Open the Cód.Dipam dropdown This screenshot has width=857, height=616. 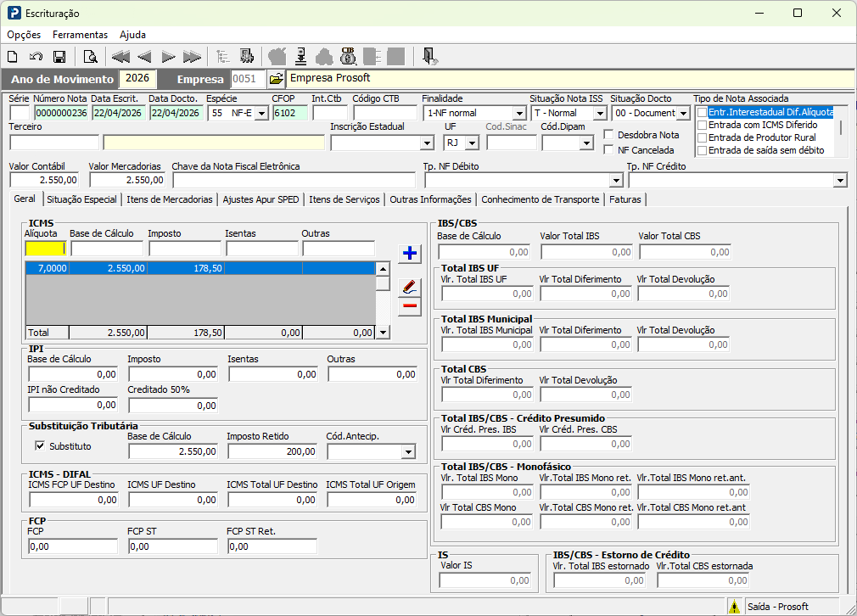point(586,143)
